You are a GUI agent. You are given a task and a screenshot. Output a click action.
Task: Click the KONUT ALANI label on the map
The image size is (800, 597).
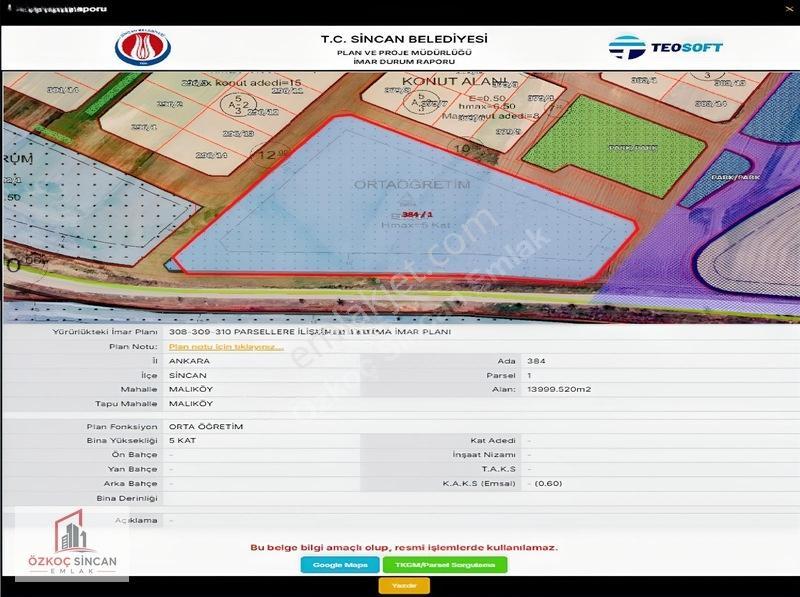pyautogui.click(x=454, y=81)
